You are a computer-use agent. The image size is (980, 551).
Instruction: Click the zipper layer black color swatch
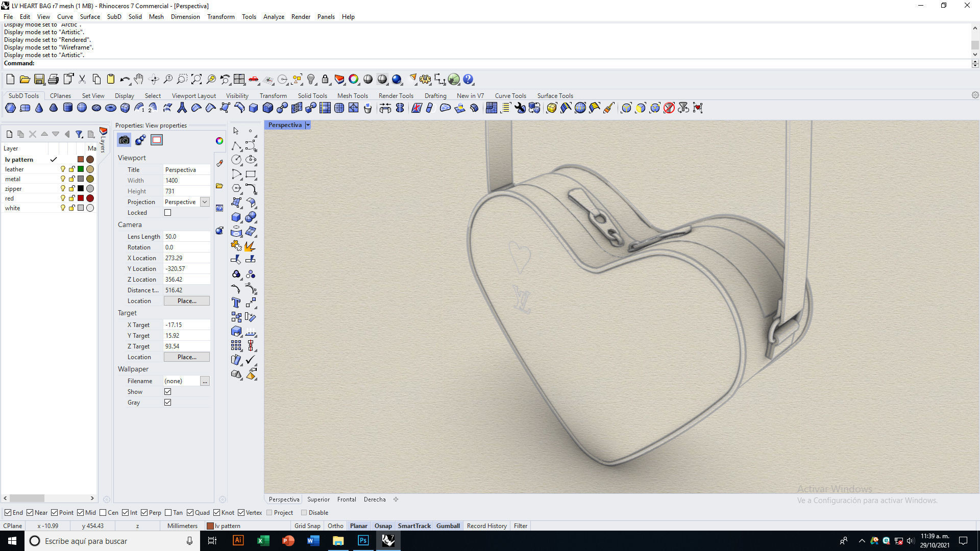80,189
